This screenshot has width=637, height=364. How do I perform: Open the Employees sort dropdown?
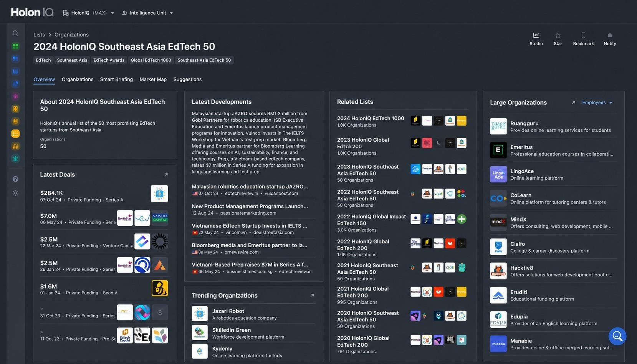click(x=597, y=103)
